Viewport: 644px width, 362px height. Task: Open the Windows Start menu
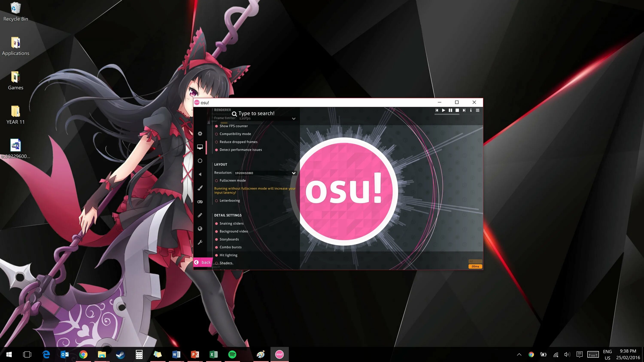(x=9, y=354)
